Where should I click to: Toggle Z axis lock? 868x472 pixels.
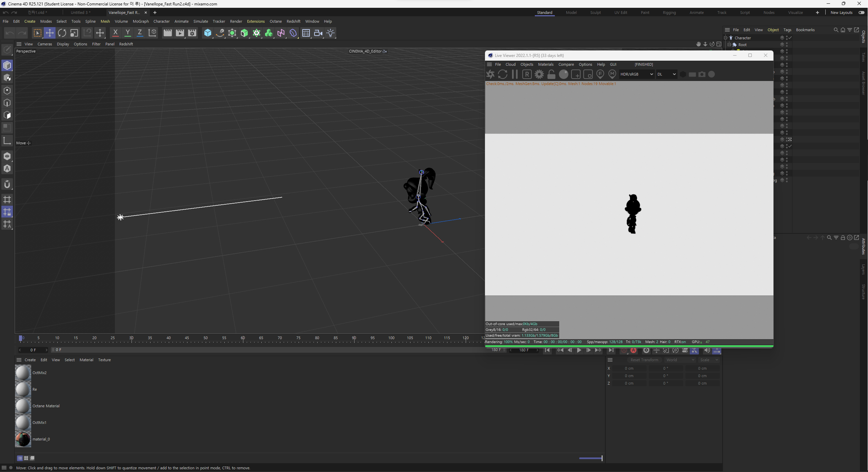[140, 33]
